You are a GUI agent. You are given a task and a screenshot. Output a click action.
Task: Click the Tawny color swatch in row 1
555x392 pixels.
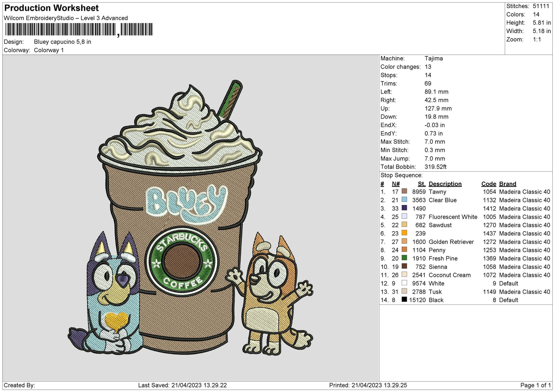404,191
